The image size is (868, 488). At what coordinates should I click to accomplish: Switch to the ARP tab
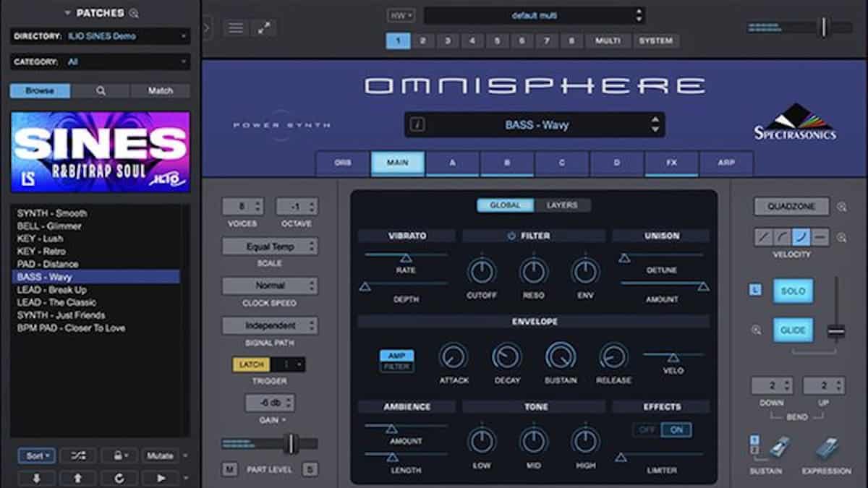[x=726, y=163]
